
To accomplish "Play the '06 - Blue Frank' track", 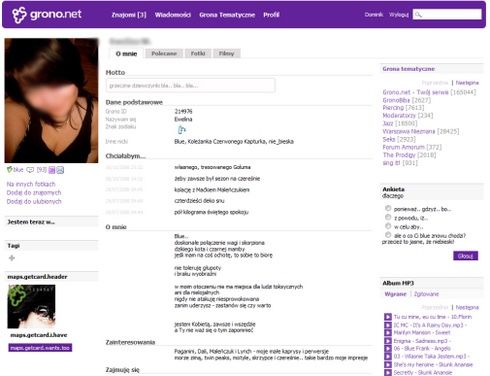I will [388, 349].
